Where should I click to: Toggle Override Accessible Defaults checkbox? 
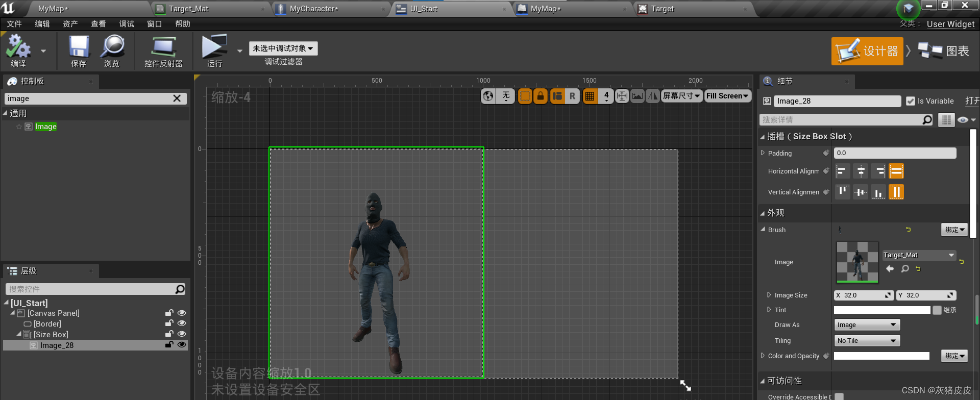[x=839, y=396]
